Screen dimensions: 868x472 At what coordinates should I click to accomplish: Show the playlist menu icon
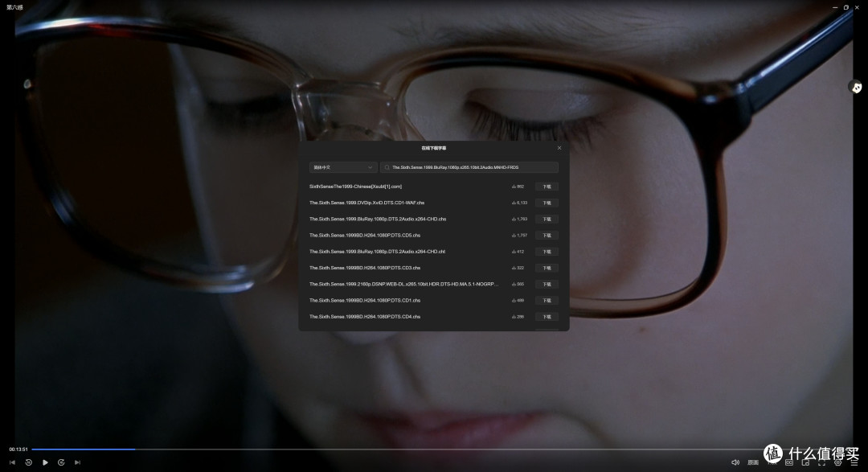pos(854,462)
